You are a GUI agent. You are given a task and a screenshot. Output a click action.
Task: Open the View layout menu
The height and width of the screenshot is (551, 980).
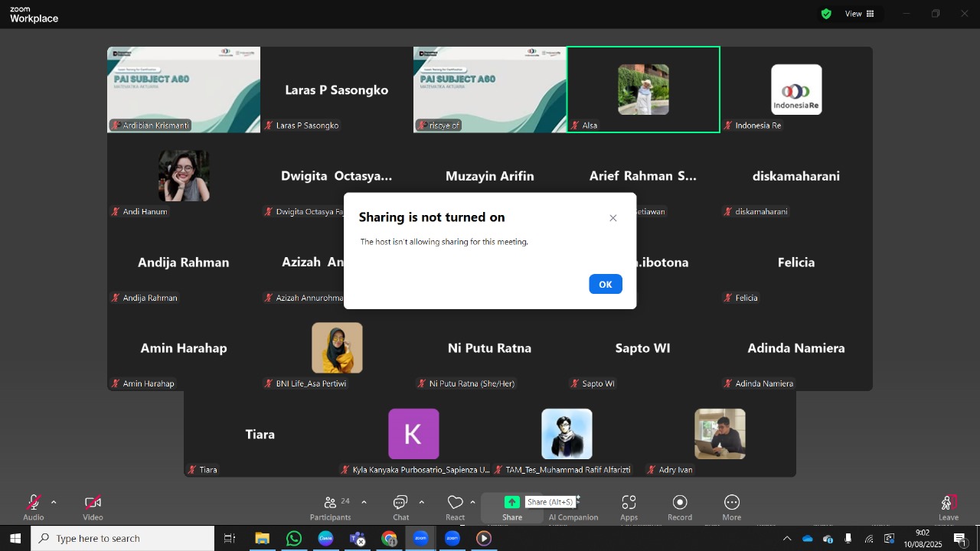tap(859, 14)
